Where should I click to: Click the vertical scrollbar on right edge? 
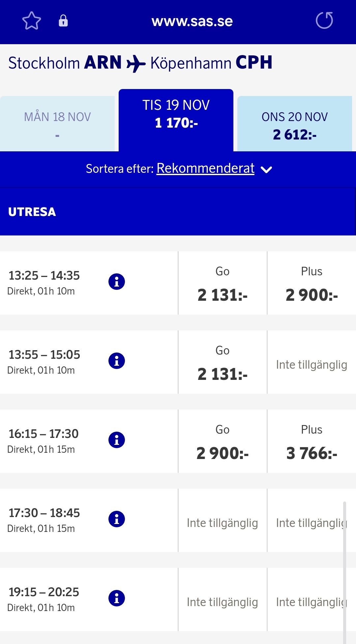point(344,570)
